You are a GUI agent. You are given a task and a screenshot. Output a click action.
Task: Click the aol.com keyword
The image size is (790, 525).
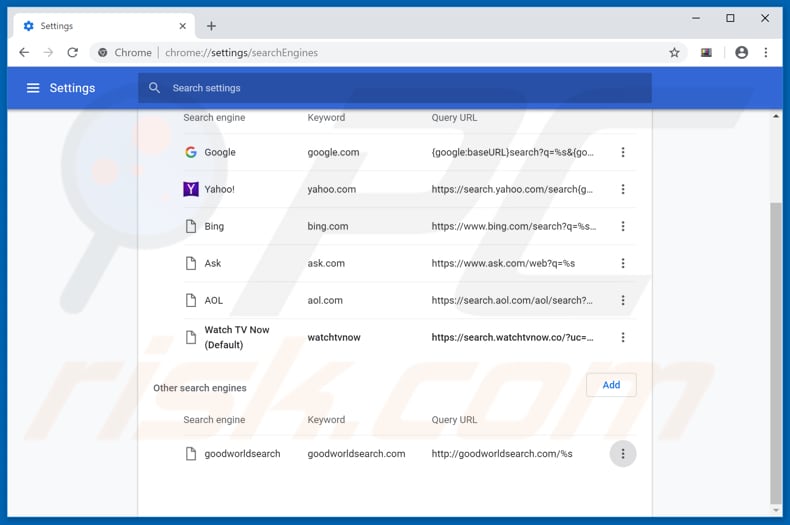click(x=325, y=300)
